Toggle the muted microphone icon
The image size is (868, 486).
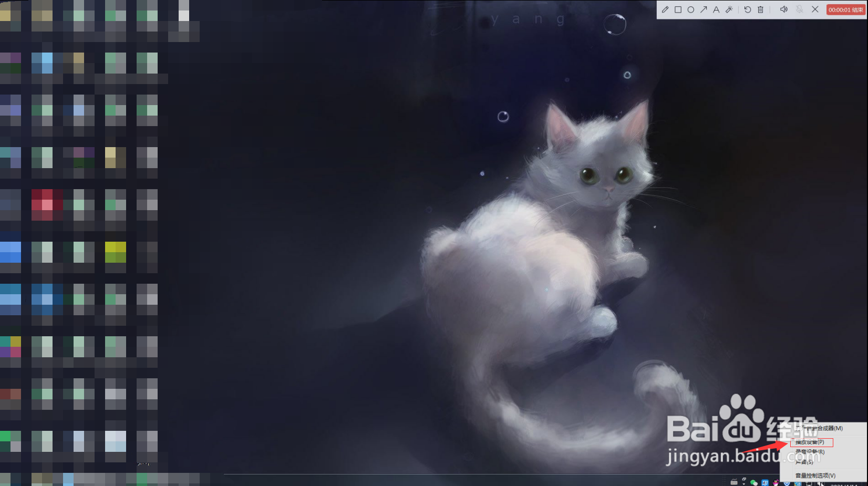point(799,9)
